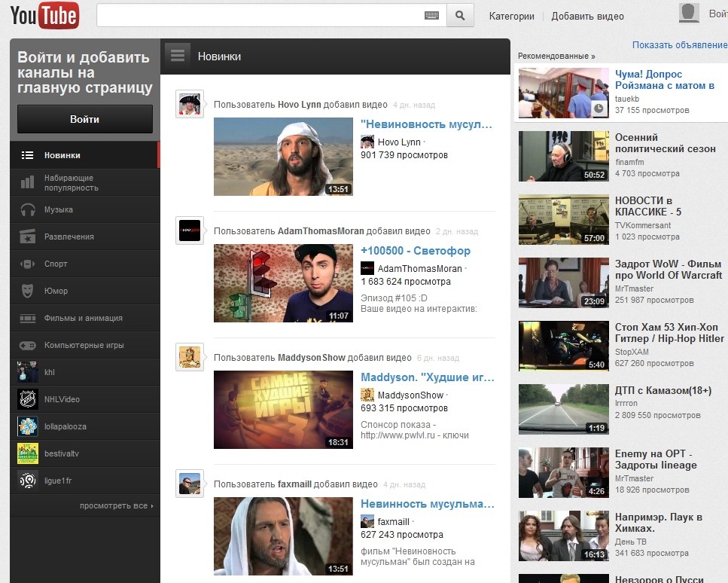Screen dimensions: 728x583
Task: Open ДТП с Камазом(18+) video
Action: 663,390
